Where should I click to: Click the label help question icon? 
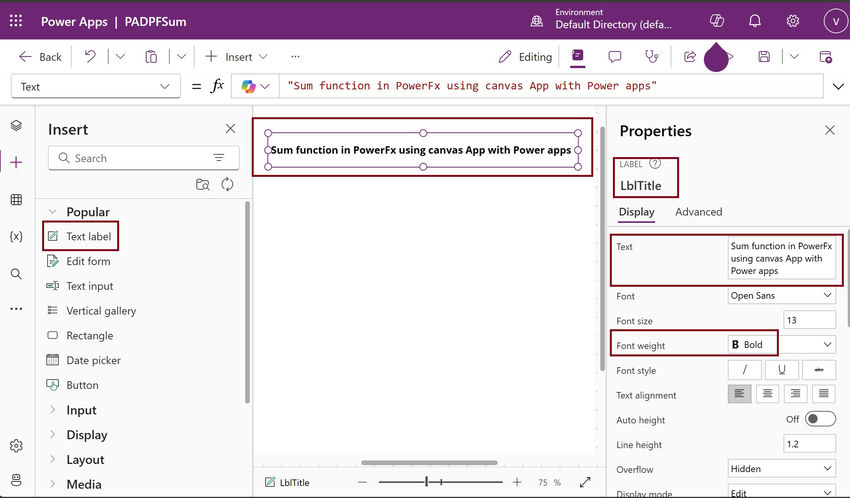coord(655,163)
